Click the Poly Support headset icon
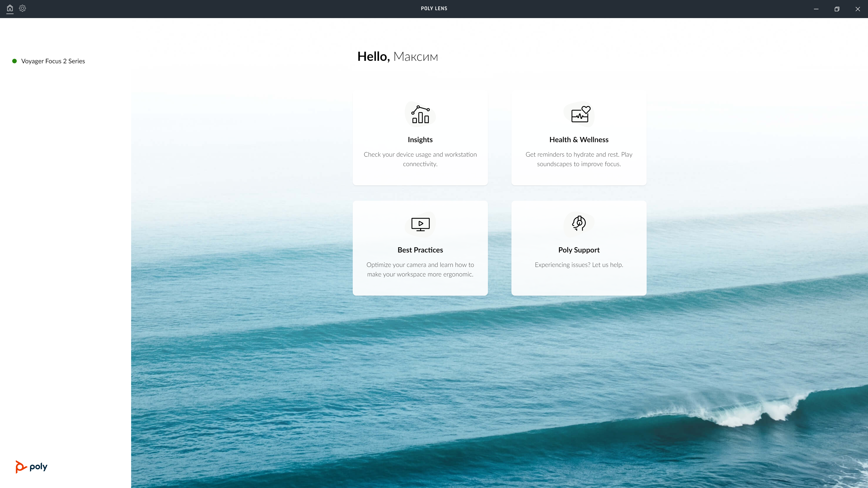 click(x=579, y=223)
